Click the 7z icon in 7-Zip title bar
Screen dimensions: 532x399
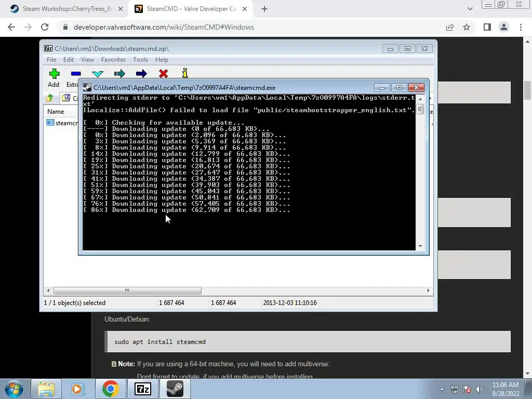click(48, 48)
